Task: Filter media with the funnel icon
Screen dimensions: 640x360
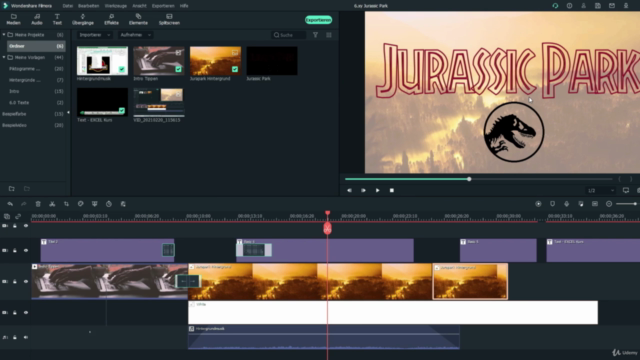Action: [315, 35]
